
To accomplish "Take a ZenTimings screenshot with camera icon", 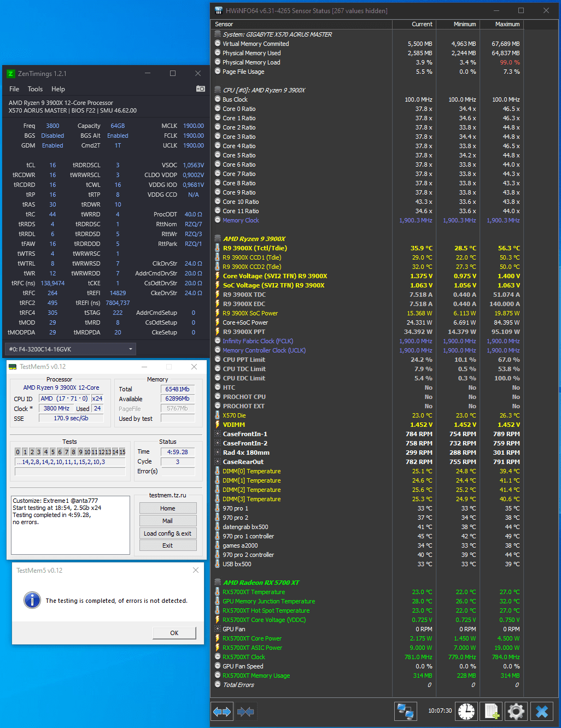I will tap(201, 89).
